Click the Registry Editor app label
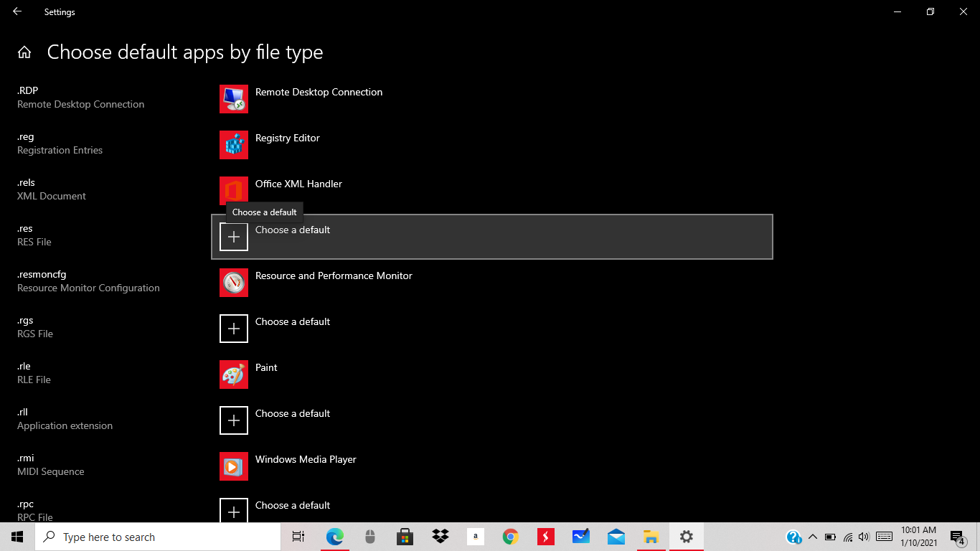This screenshot has width=980, height=551. click(288, 138)
